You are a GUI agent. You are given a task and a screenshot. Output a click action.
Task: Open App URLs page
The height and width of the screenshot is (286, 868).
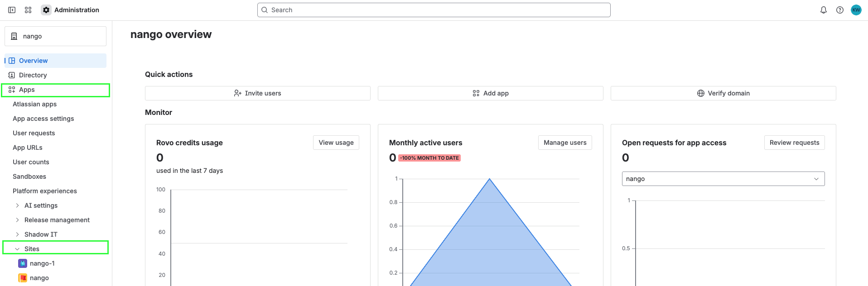(x=28, y=148)
